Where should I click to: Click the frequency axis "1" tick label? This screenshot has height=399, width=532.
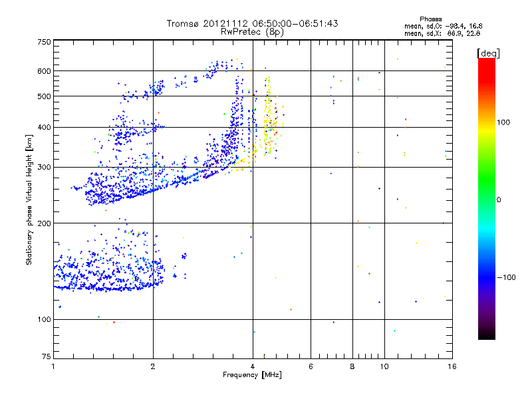point(53,366)
